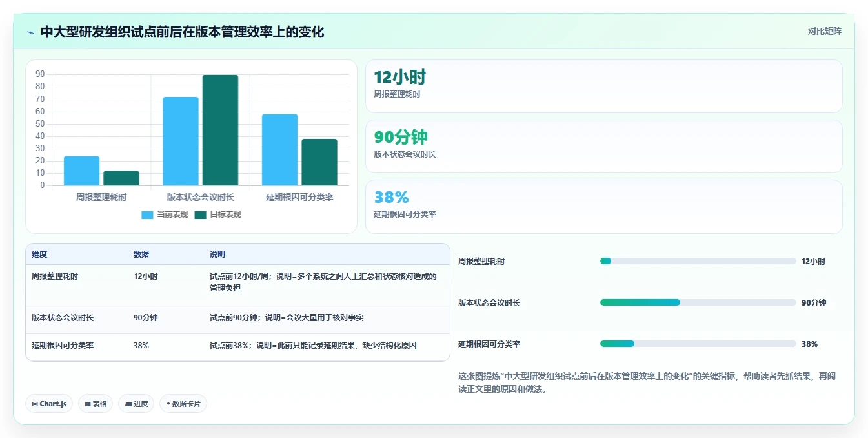Click the Chart.js tag

(x=49, y=404)
